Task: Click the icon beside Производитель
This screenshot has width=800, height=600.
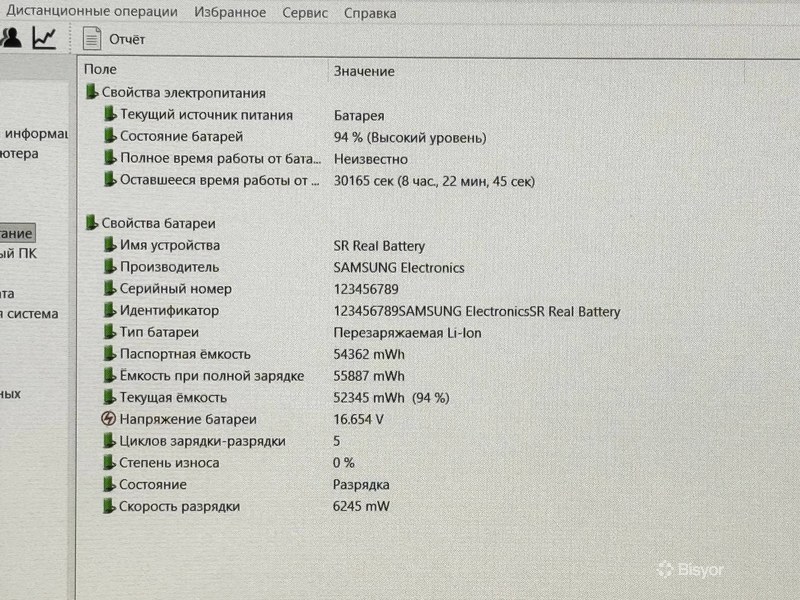Action: point(110,266)
